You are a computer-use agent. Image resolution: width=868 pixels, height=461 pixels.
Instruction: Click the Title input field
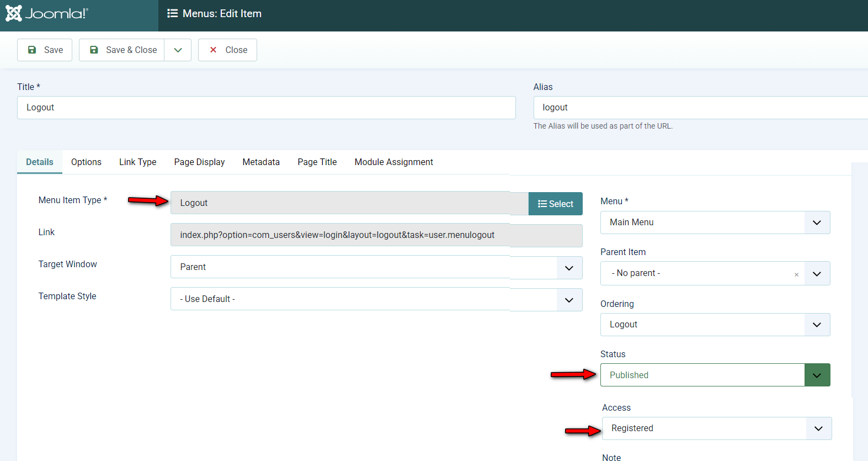click(x=266, y=108)
